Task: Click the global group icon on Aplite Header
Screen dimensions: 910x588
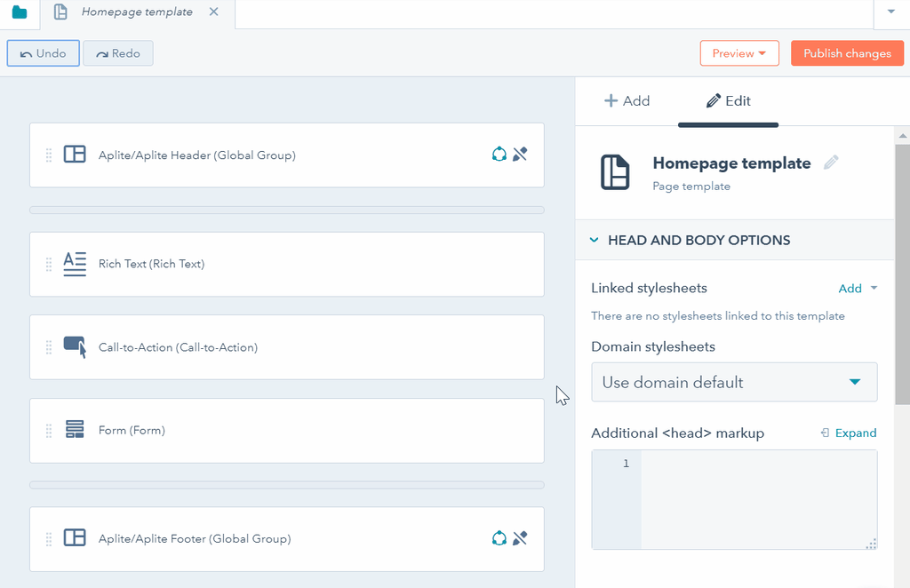Action: pos(499,155)
